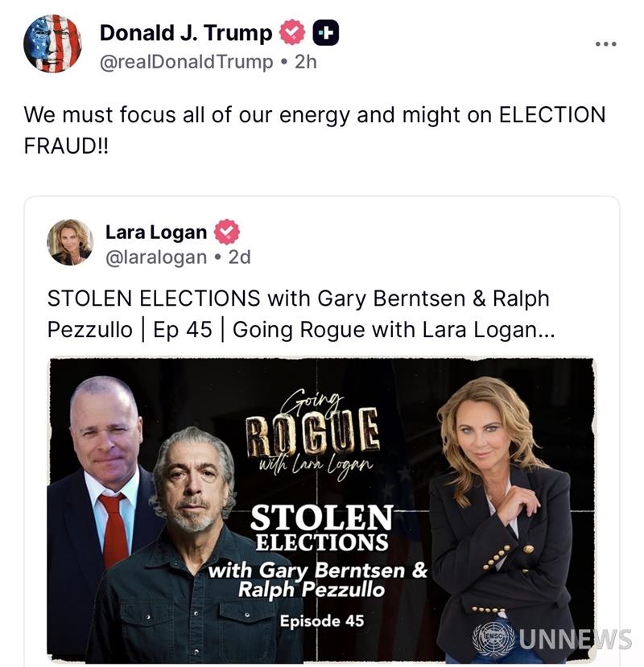Click Donald J. Trump's red verified badge
This screenshot has width=644, height=667.
[292, 32]
